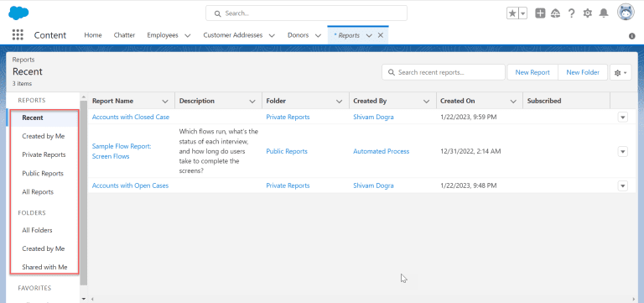Open the list settings gear dropdown
The image size is (644, 303).
[x=621, y=72]
